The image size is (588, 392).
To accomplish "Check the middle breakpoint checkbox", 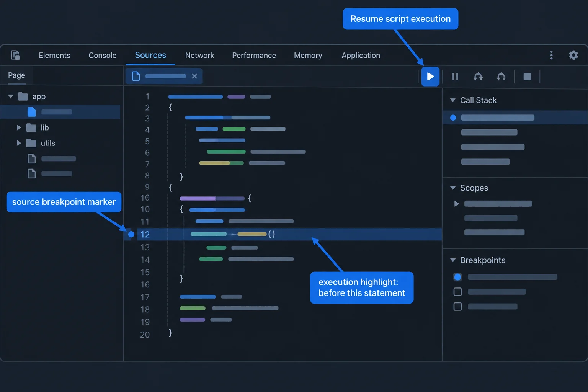I will (x=457, y=292).
